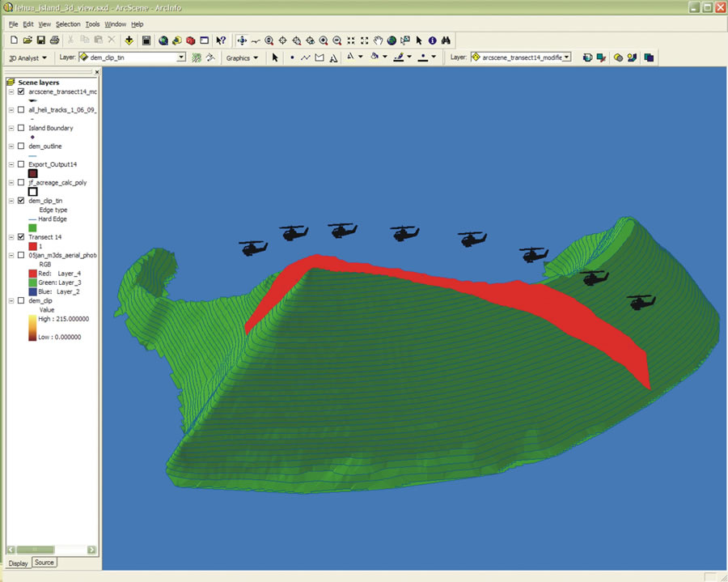Choose the Center on Target tool
The width and height of the screenshot is (728, 582).
(282, 40)
